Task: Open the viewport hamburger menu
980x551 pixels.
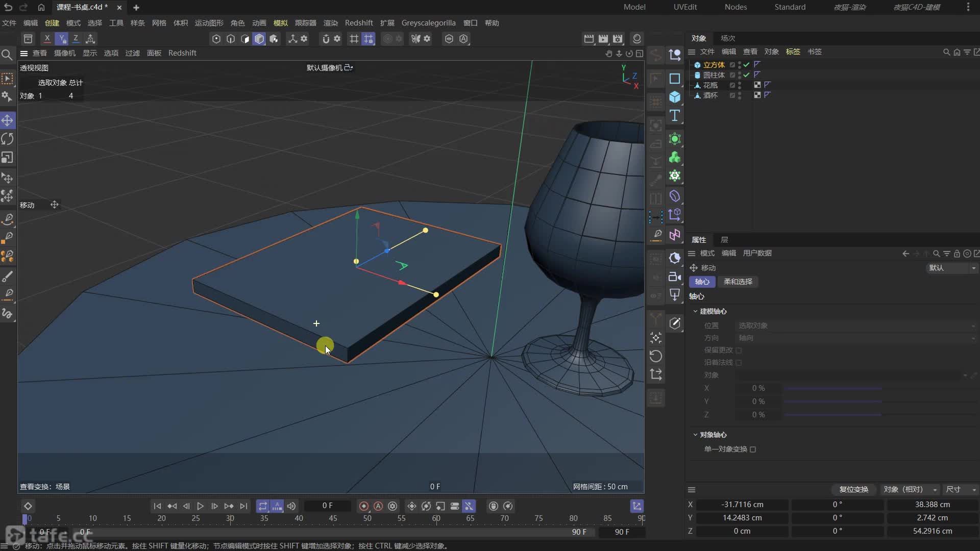Action: 23,53
